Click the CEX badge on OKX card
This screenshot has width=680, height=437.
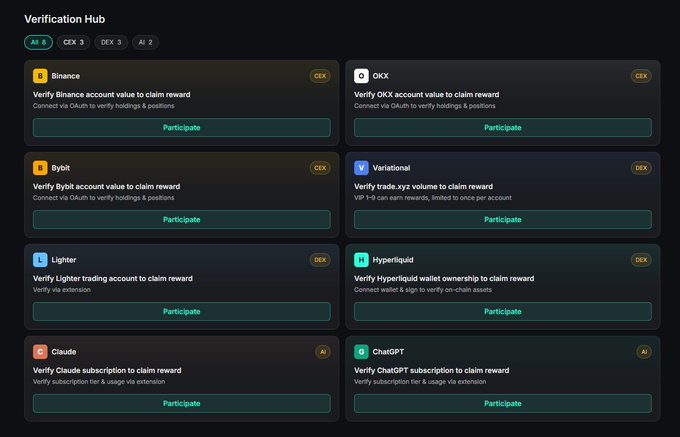coord(641,76)
